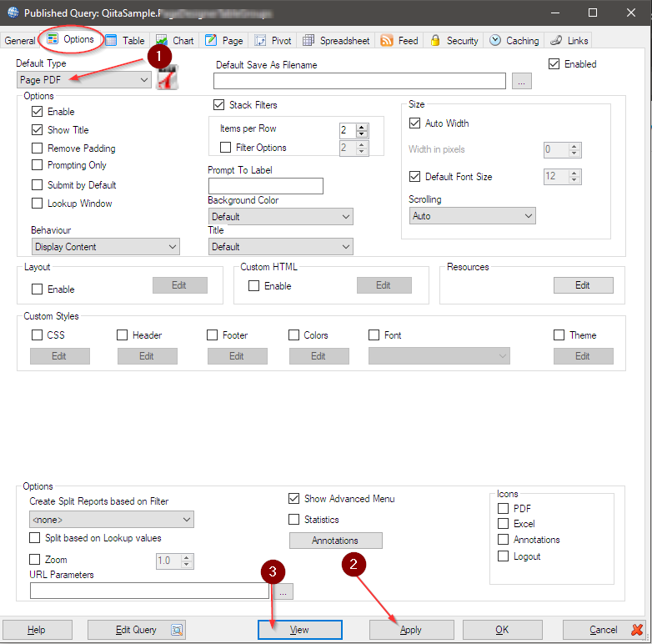The height and width of the screenshot is (644, 652).
Task: Click the Prompt To Label field
Action: [266, 186]
